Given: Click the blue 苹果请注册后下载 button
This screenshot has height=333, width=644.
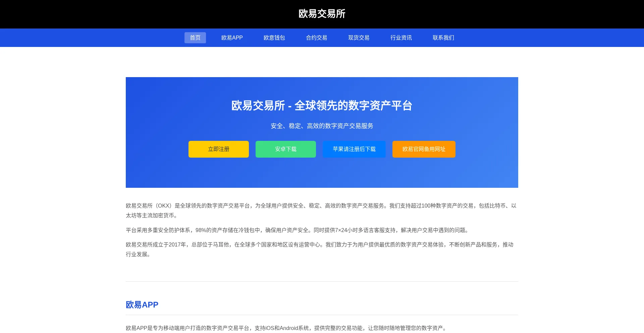Looking at the screenshot, I should pyautogui.click(x=354, y=149).
